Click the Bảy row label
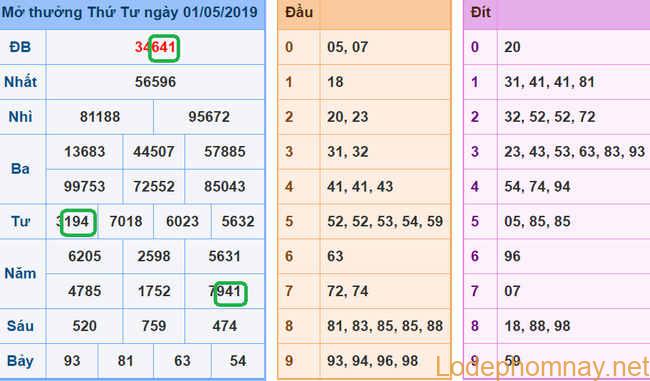Viewport: 650px width, 381px height. click(x=20, y=361)
